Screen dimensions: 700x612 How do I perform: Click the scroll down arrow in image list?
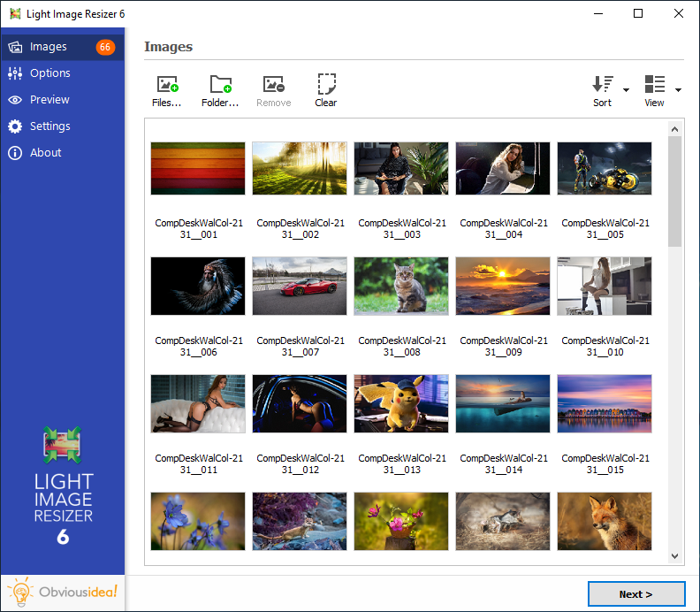coord(675,555)
